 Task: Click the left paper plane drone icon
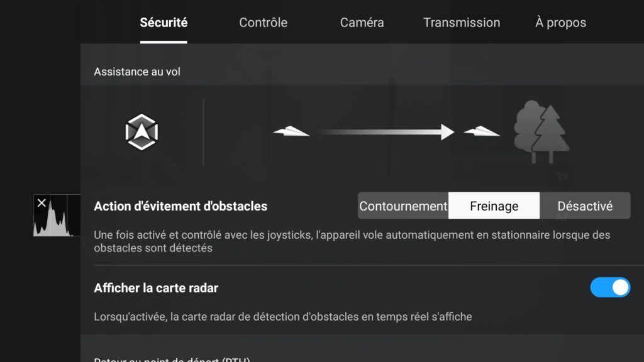coord(291,131)
